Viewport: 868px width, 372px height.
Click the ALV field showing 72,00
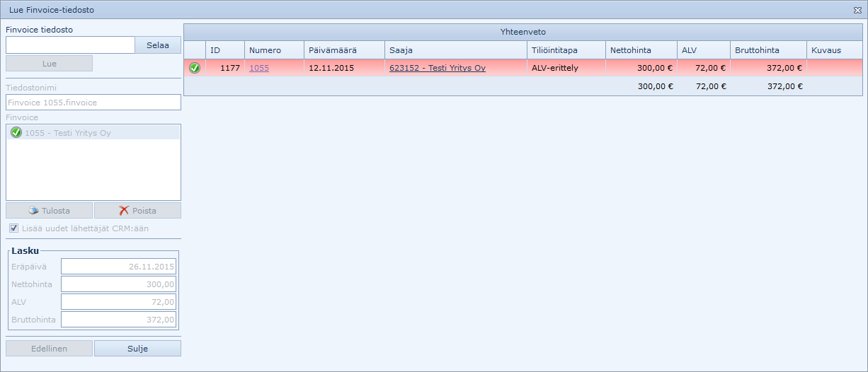point(118,302)
